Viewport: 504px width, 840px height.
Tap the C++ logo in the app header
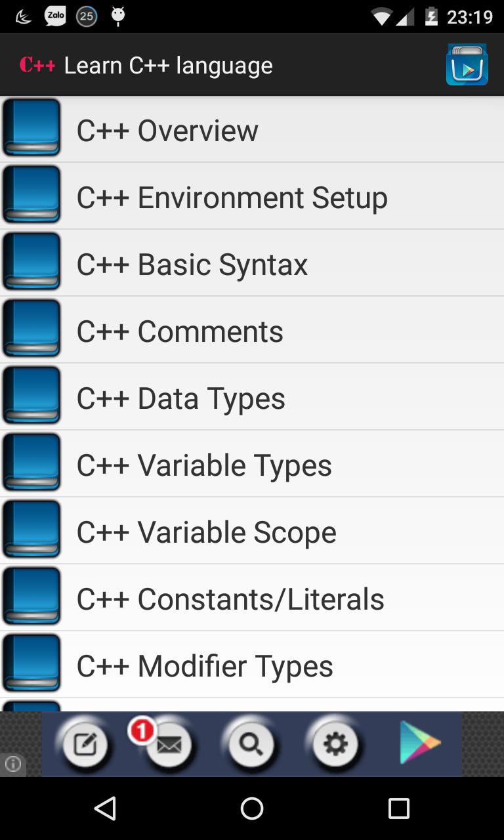point(36,64)
